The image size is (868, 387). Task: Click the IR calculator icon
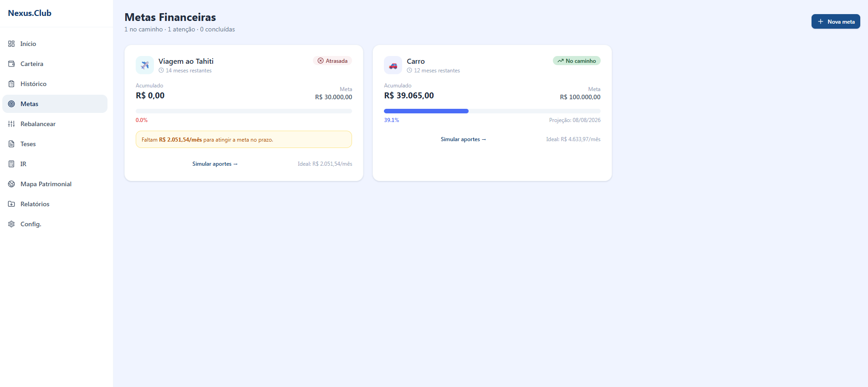pos(11,164)
